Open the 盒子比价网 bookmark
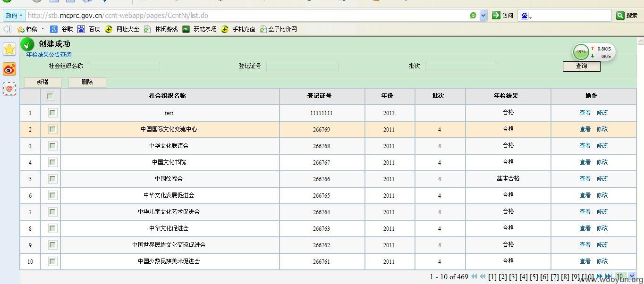Viewport: 644px width, 284px height. (x=279, y=29)
